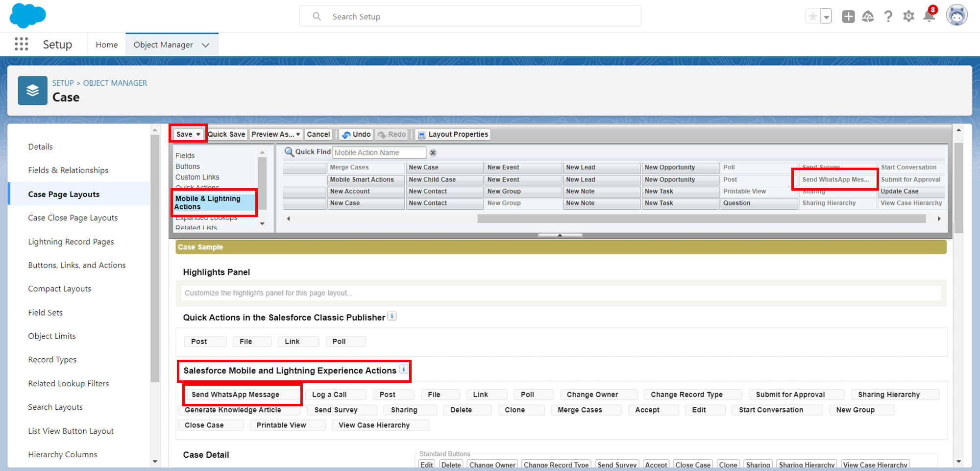The width and height of the screenshot is (980, 471).
Task: Open info icon beside Lightning Experience Actions heading
Action: [x=403, y=370]
